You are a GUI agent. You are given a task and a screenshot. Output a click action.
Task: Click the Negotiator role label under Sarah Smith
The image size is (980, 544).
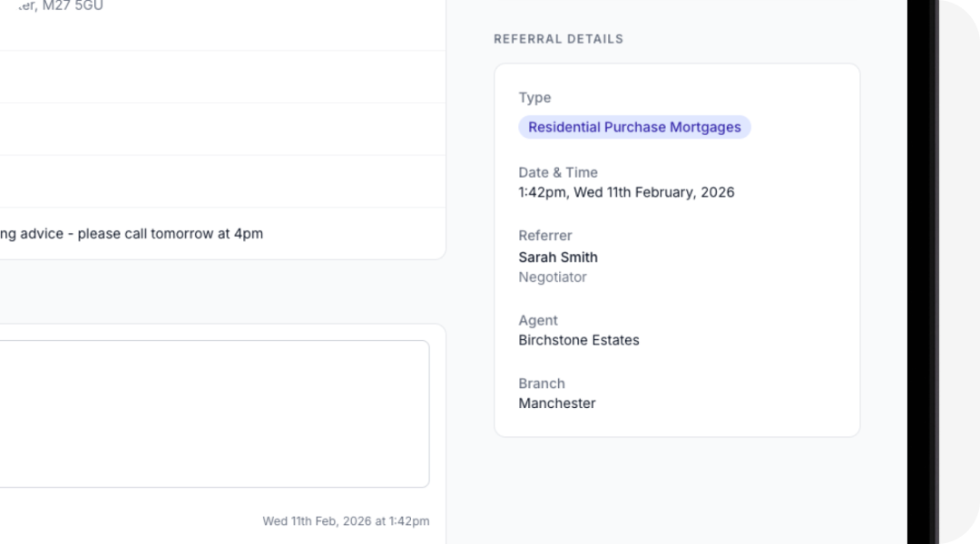click(553, 277)
